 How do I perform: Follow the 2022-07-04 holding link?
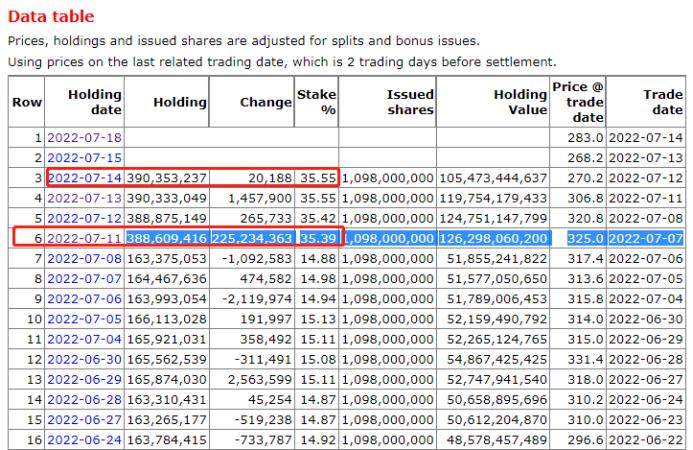[84, 339]
